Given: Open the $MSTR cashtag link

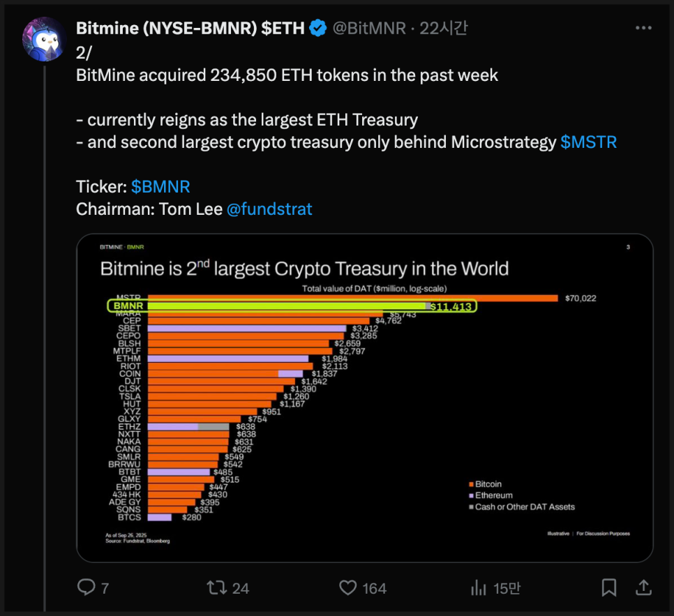Looking at the screenshot, I should [588, 142].
